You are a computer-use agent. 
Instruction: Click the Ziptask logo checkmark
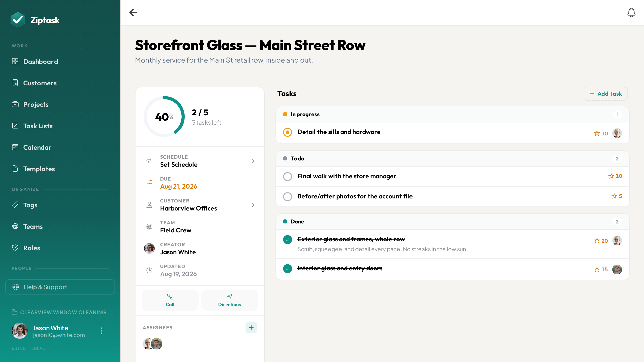(x=18, y=20)
